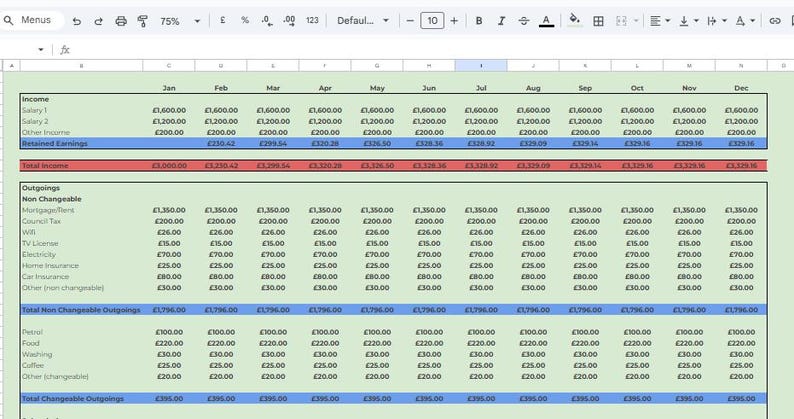
Task: Select the Food label cell
Action: (x=82, y=343)
